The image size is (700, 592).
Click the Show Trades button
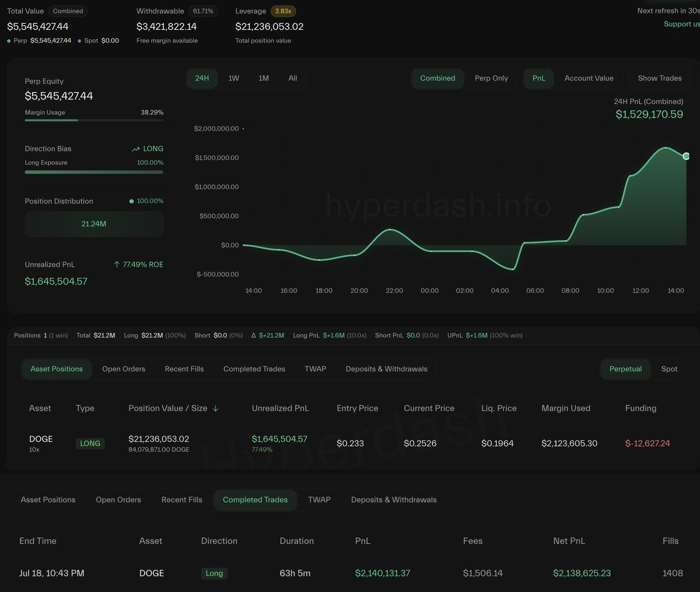[660, 78]
